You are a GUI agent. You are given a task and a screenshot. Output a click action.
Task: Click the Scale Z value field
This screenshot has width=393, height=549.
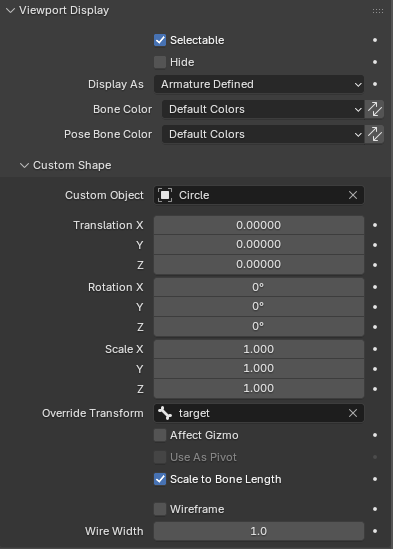(259, 388)
